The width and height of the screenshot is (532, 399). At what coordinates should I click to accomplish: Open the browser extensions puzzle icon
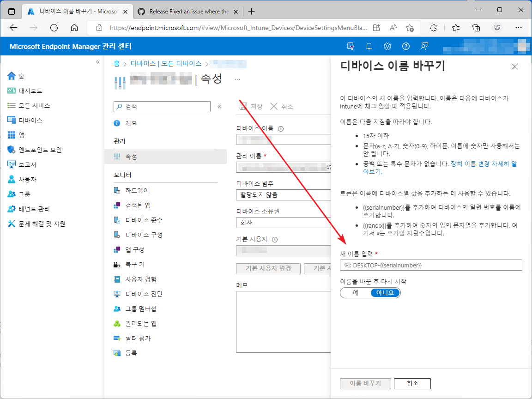433,28
